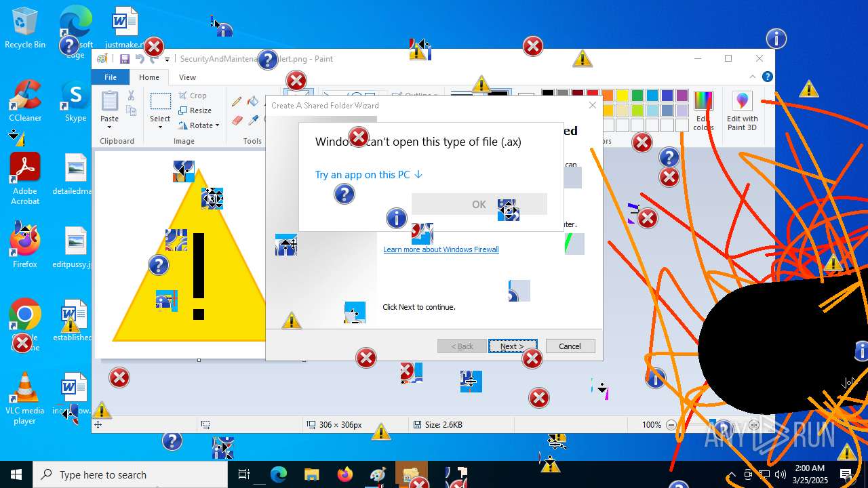
Task: Select the Pencil tool in Paint
Action: coord(237,102)
